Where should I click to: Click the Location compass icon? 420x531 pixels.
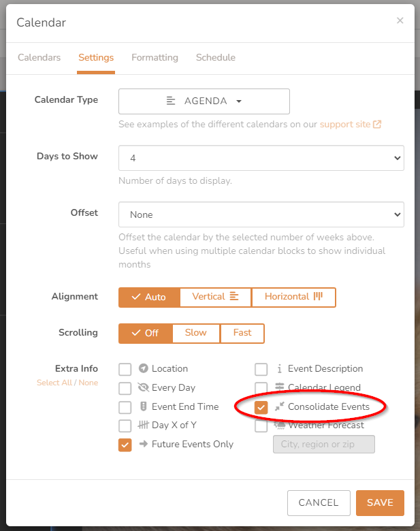(143, 368)
